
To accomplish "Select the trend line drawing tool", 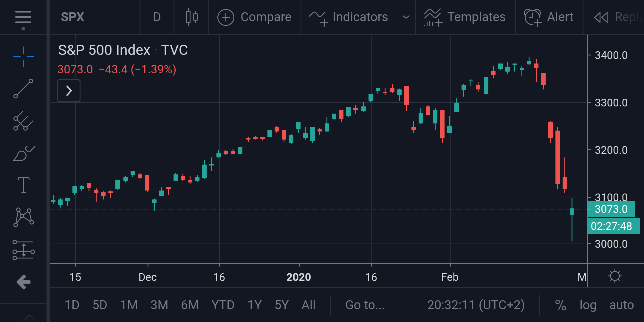I will (x=23, y=89).
